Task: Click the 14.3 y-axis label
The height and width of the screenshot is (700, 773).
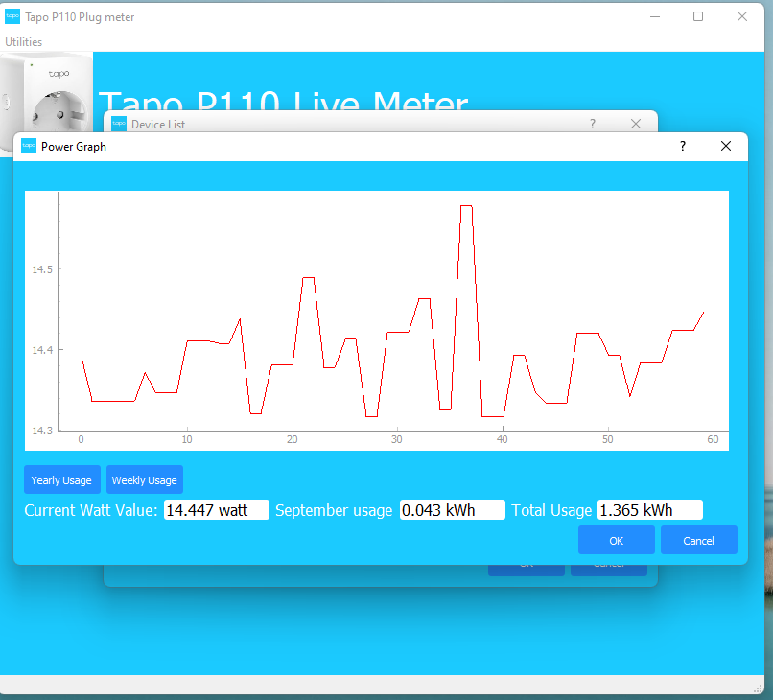Action: pyautogui.click(x=42, y=431)
